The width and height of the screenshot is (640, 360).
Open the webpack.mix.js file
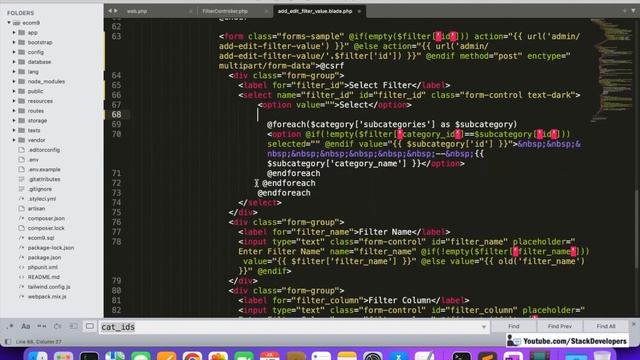[47, 297]
